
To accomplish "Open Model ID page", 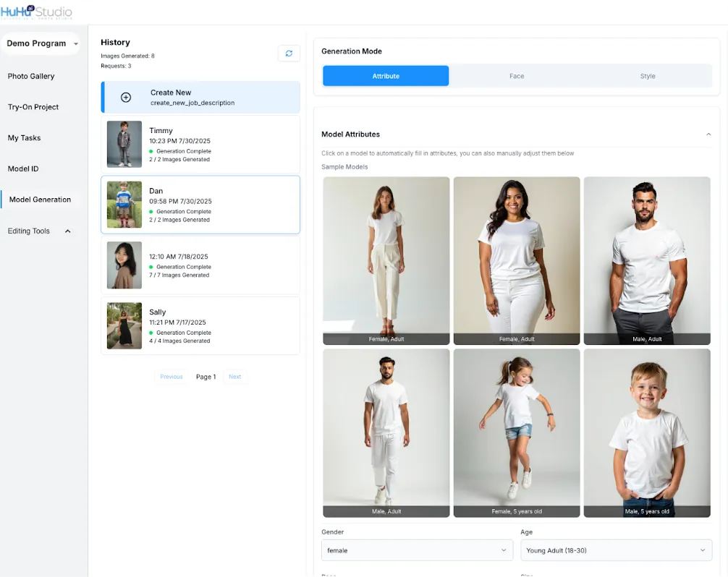I will (x=23, y=168).
